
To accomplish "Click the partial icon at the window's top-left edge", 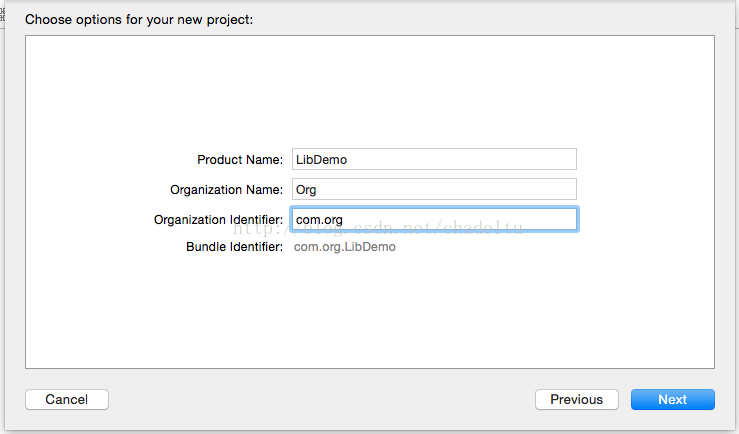I will (2, 14).
